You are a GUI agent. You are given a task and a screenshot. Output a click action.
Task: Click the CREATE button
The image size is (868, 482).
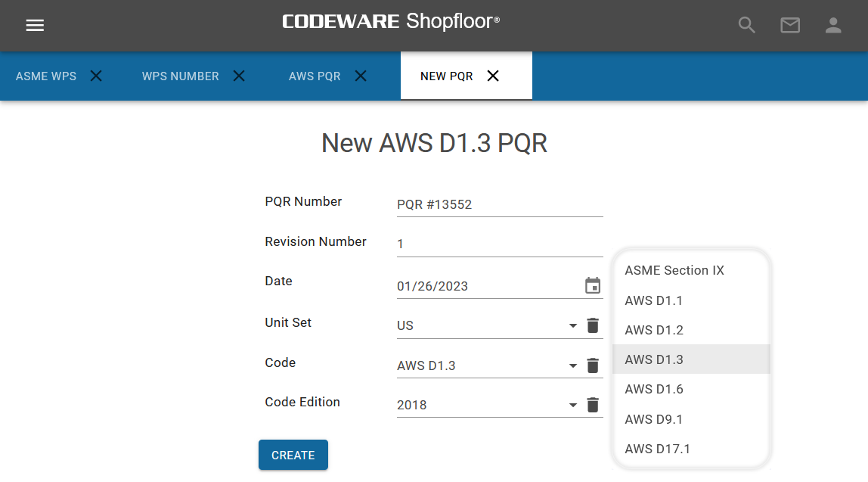pyautogui.click(x=293, y=455)
